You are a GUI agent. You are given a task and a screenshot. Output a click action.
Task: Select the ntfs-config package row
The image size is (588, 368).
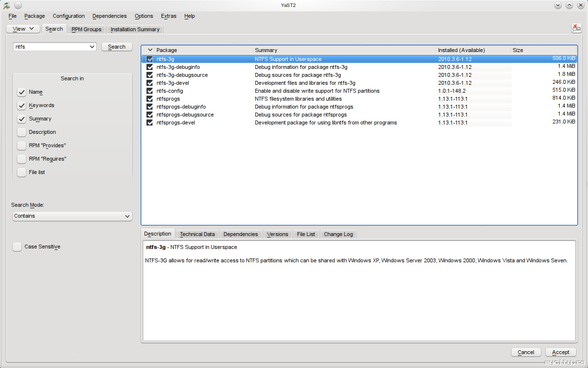point(359,91)
